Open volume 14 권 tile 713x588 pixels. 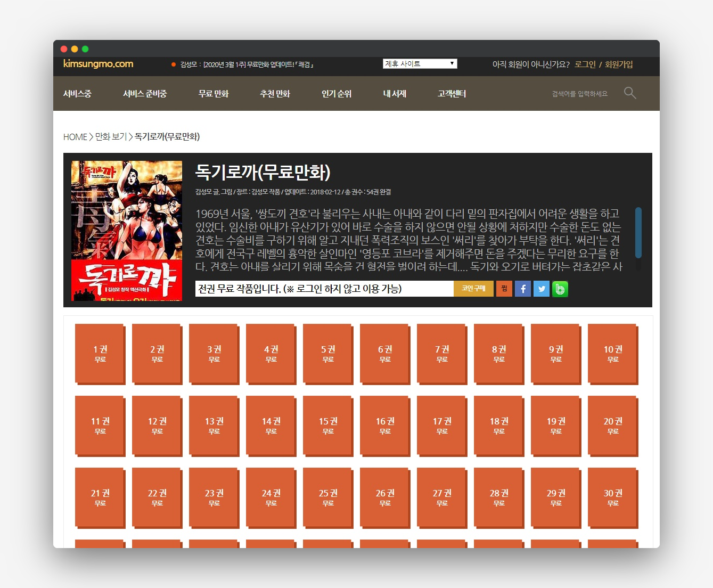click(x=271, y=426)
